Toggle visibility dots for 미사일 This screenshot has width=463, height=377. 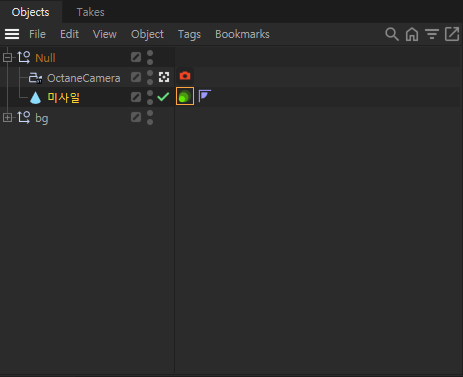click(x=150, y=97)
